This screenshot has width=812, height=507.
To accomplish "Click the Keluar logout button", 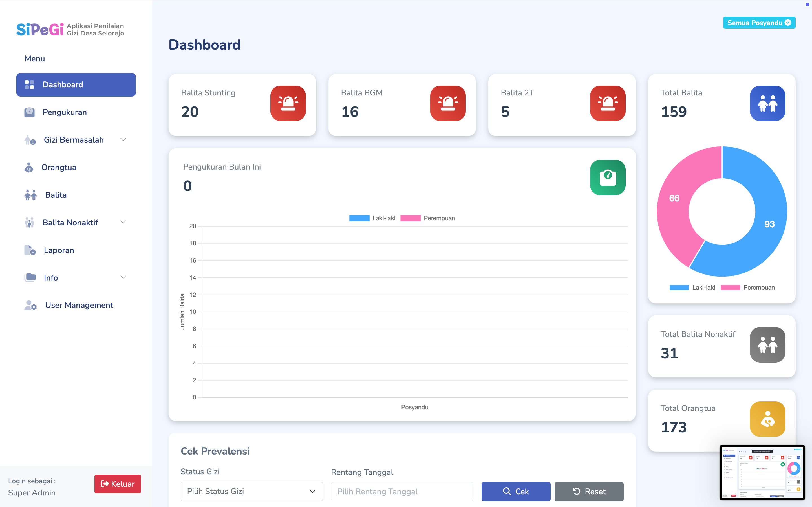I will [x=118, y=484].
